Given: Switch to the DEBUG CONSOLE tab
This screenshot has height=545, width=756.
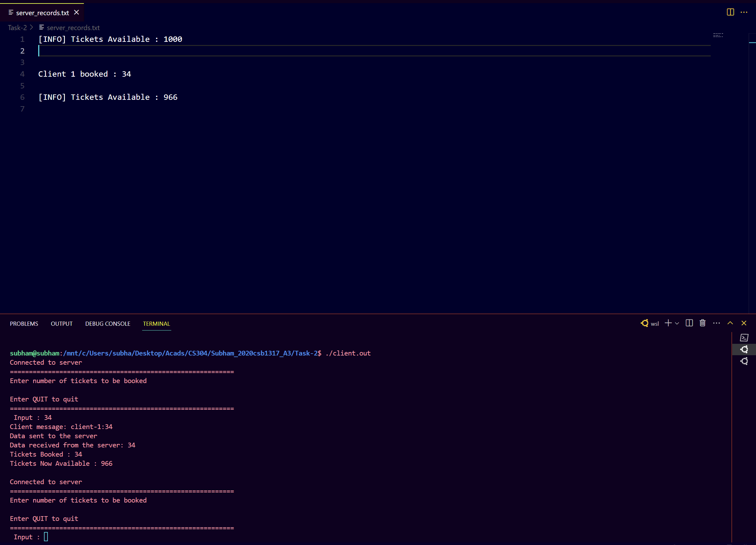Looking at the screenshot, I should pos(108,323).
